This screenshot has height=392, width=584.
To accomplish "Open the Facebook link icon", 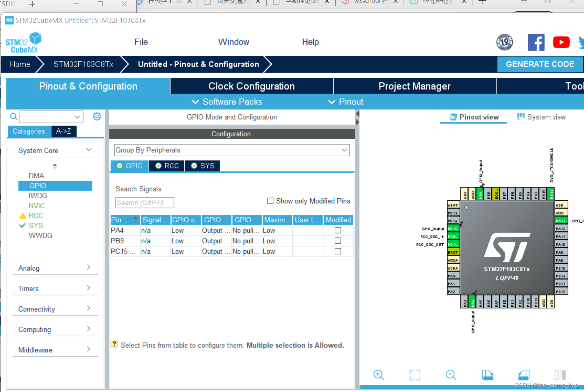I will (536, 42).
